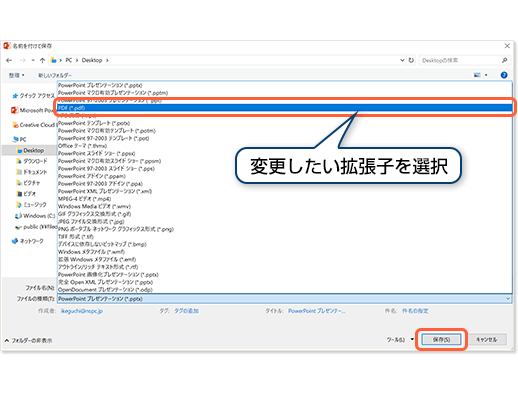Choose PNG ポータブル ネットワーク グラフィックス形式 (*.png)
This screenshot has height=395, width=518.
(285, 229)
